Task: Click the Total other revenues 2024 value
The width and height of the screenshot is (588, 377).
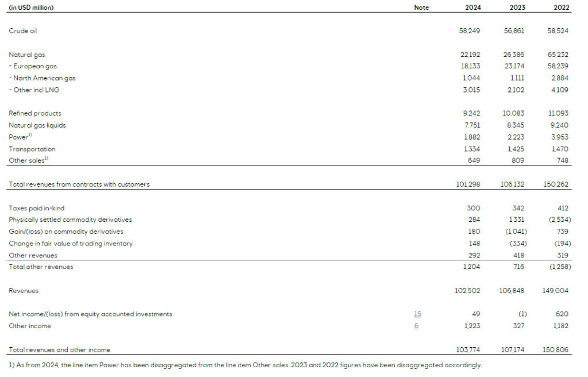Action: click(x=471, y=267)
